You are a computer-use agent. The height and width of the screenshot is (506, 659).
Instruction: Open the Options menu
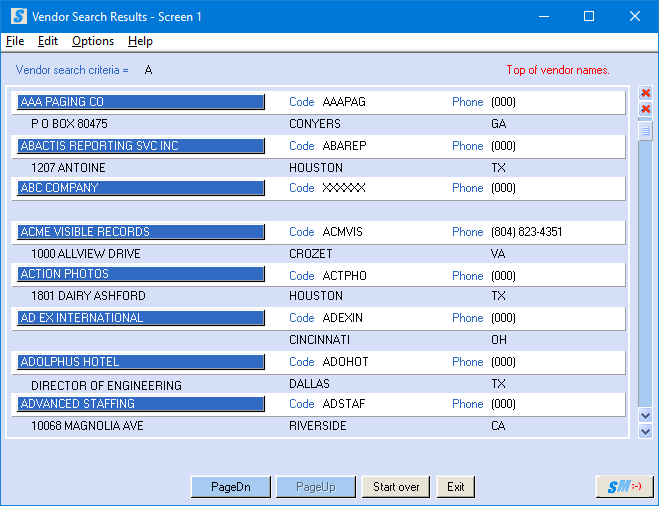tap(93, 41)
